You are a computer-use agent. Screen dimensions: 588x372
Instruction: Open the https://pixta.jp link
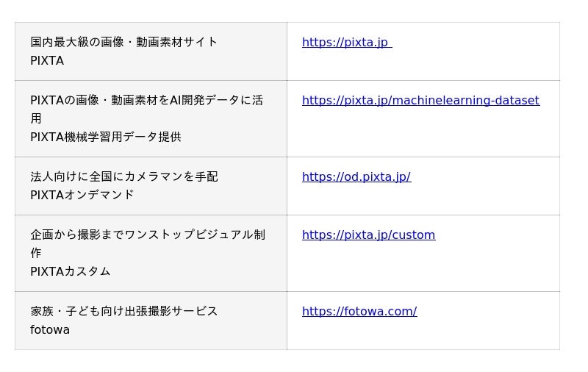point(345,42)
